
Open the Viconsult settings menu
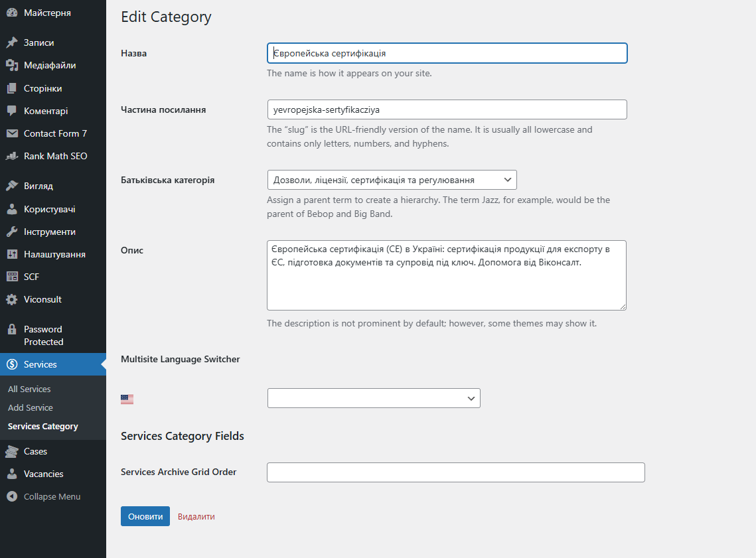pyautogui.click(x=42, y=299)
